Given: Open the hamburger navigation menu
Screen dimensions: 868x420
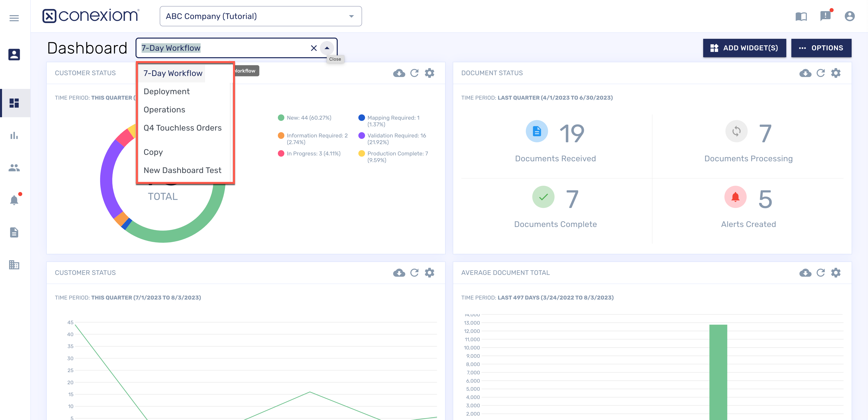Looking at the screenshot, I should [x=14, y=18].
